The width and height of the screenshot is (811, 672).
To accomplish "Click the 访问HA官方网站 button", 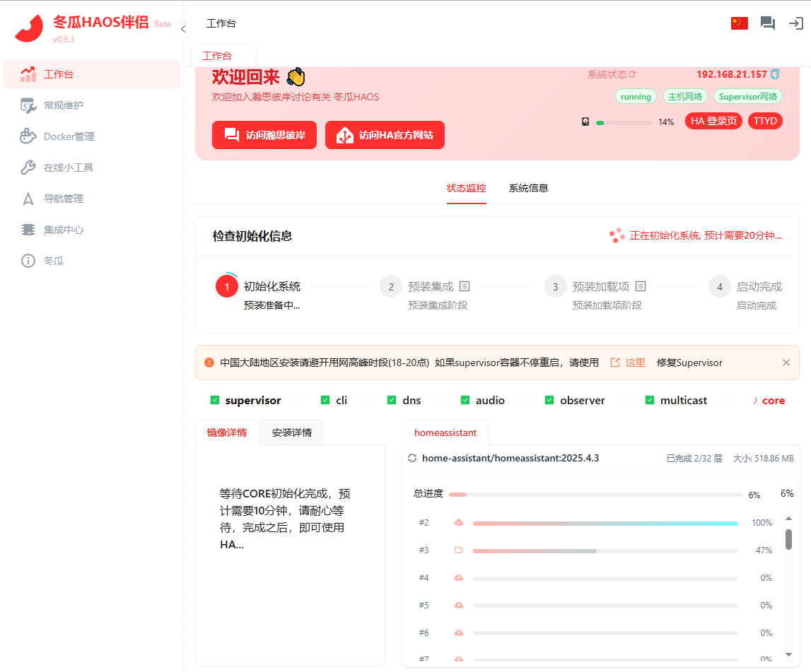I will (385, 135).
